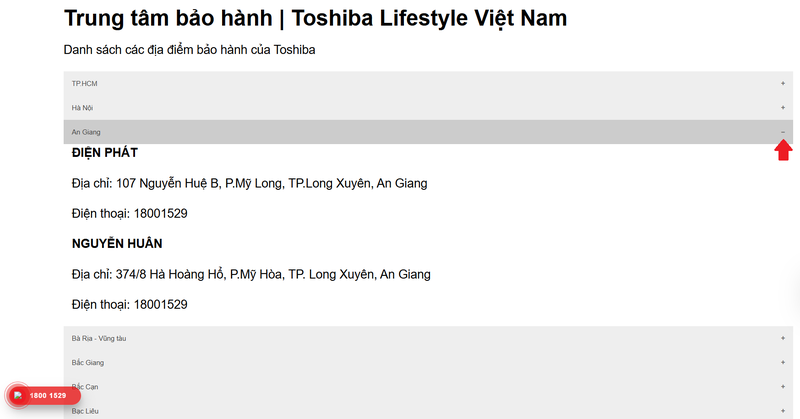Click Điện Phát phone number 18001529
Image resolution: width=800 pixels, height=419 pixels.
click(160, 213)
